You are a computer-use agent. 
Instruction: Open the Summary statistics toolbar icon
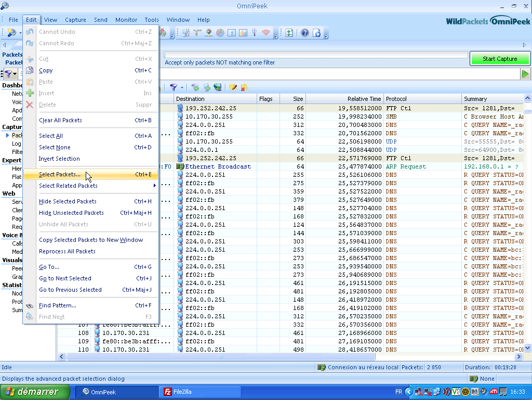coord(232,33)
